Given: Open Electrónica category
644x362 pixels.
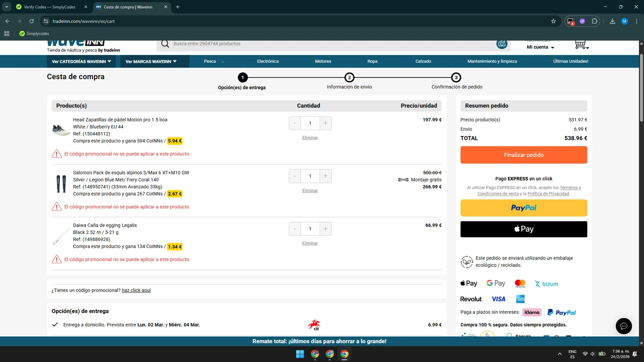Looking at the screenshot, I should coord(268,61).
